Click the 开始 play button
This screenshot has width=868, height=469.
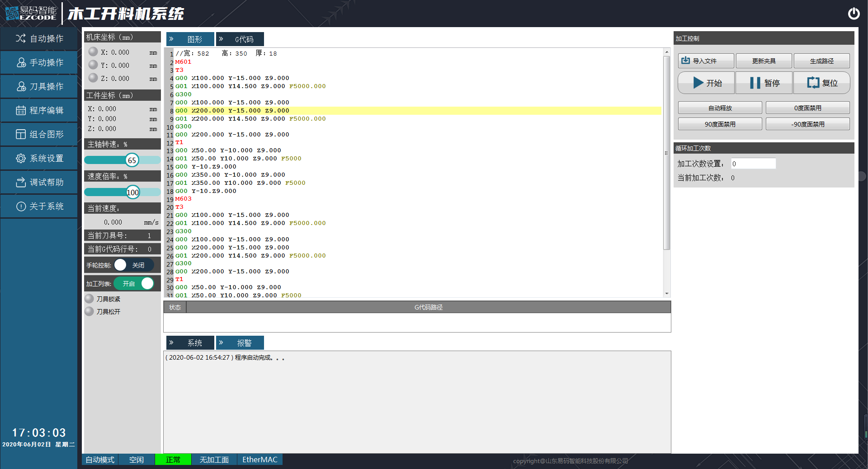(707, 83)
